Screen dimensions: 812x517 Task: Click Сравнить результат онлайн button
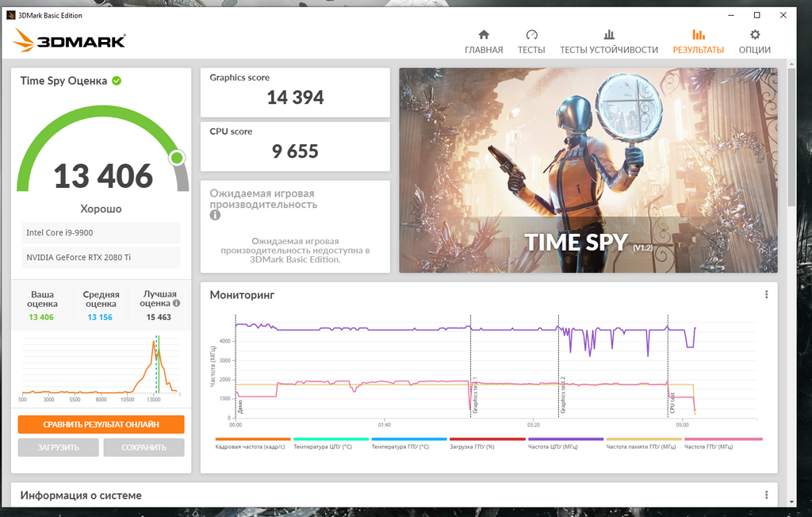(x=101, y=424)
